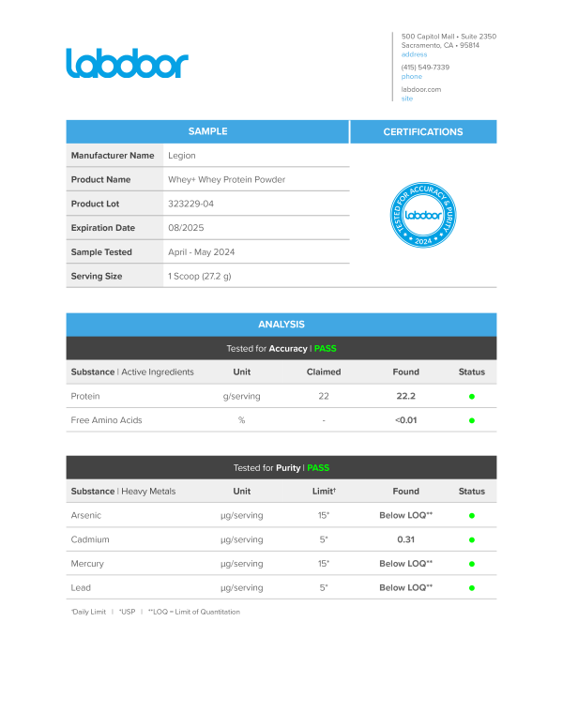Screen dimensions: 563x728
Task: Click the limit value for Arsenic
Action: (324, 515)
